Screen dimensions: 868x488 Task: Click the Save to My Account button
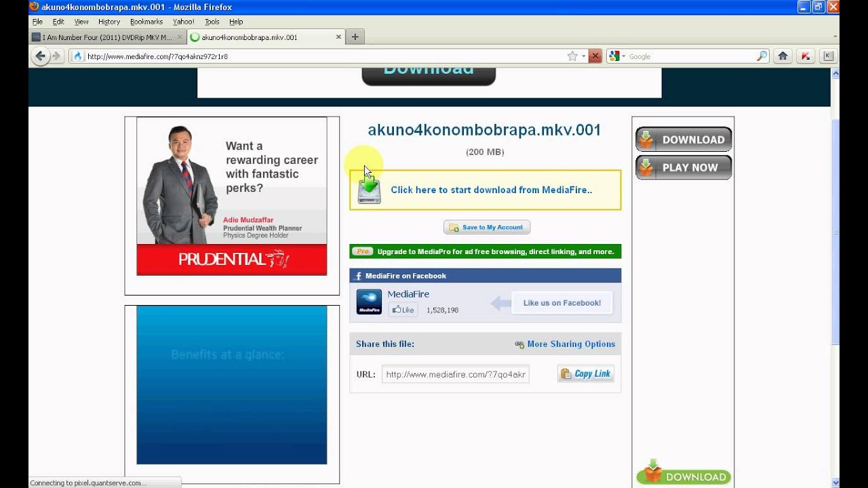487,227
